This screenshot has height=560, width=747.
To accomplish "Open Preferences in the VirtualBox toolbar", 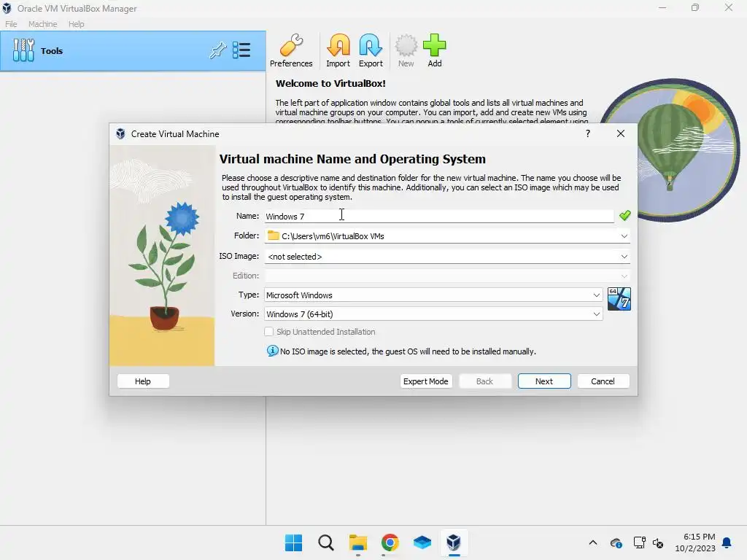I will click(291, 50).
